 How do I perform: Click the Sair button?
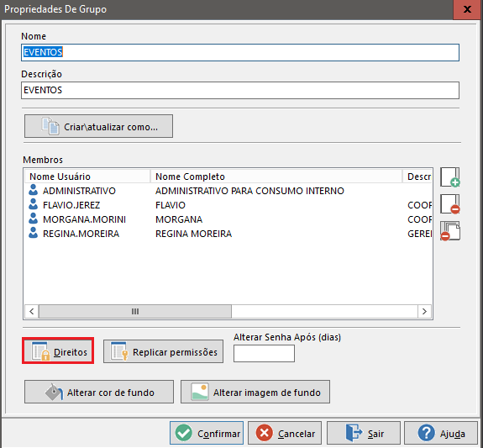point(364,433)
